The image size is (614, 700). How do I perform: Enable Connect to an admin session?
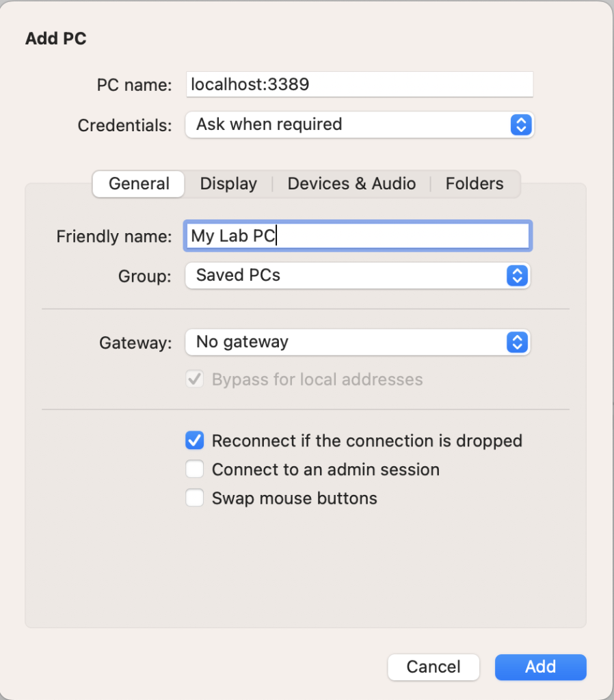(x=195, y=470)
